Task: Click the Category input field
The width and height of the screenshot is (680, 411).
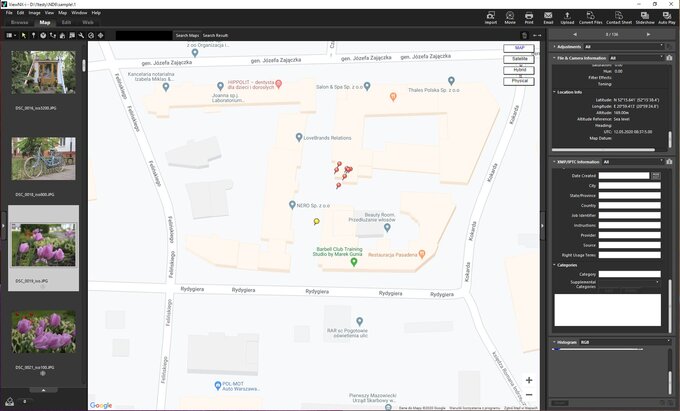Action: (x=629, y=274)
